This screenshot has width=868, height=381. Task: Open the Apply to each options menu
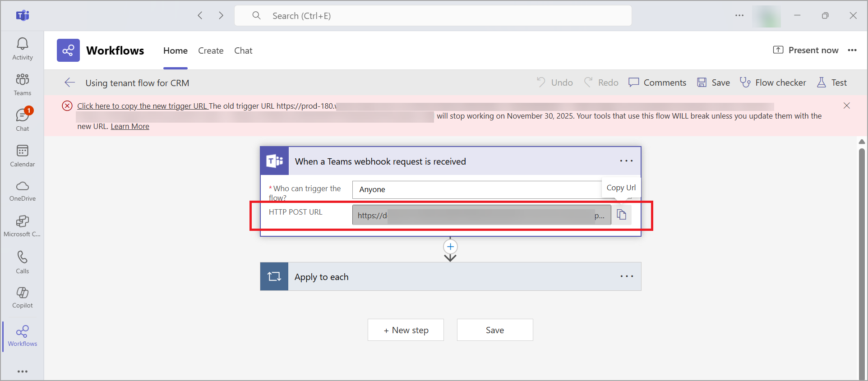[627, 276]
